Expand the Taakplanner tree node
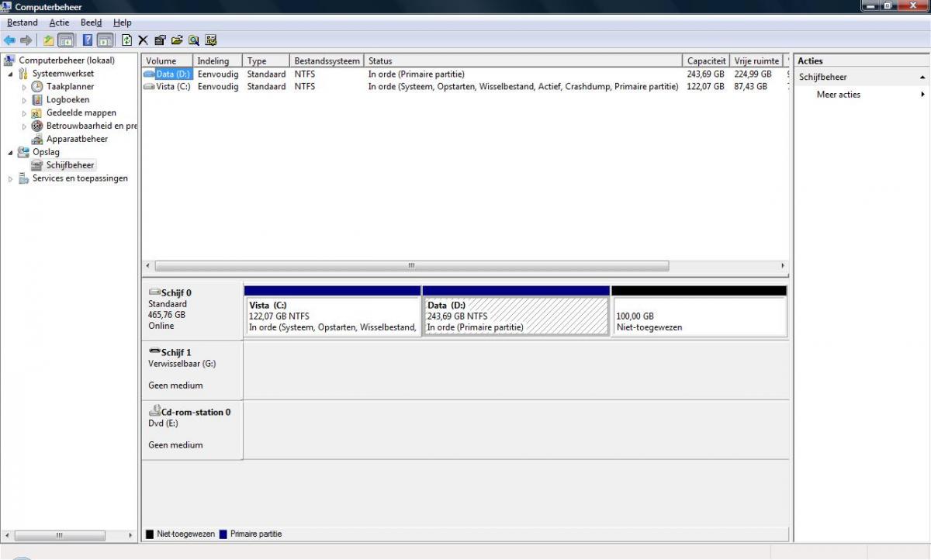Image resolution: width=931 pixels, height=560 pixels. click(x=24, y=87)
